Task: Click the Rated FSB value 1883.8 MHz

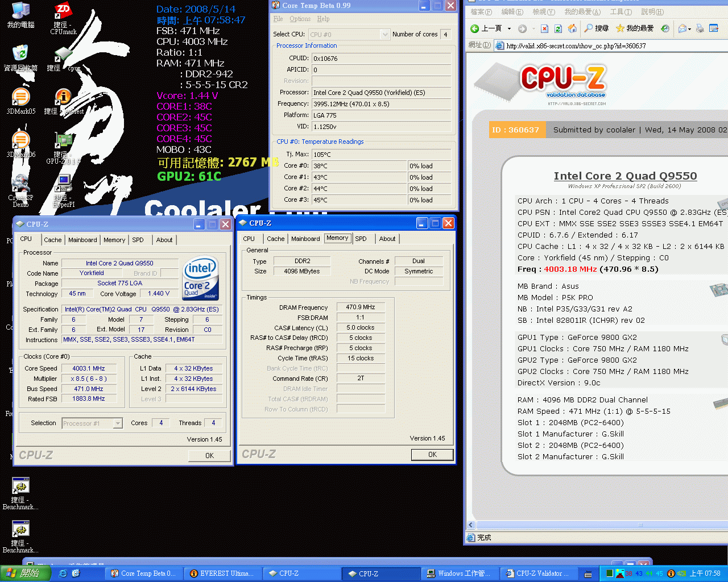Action: click(89, 399)
